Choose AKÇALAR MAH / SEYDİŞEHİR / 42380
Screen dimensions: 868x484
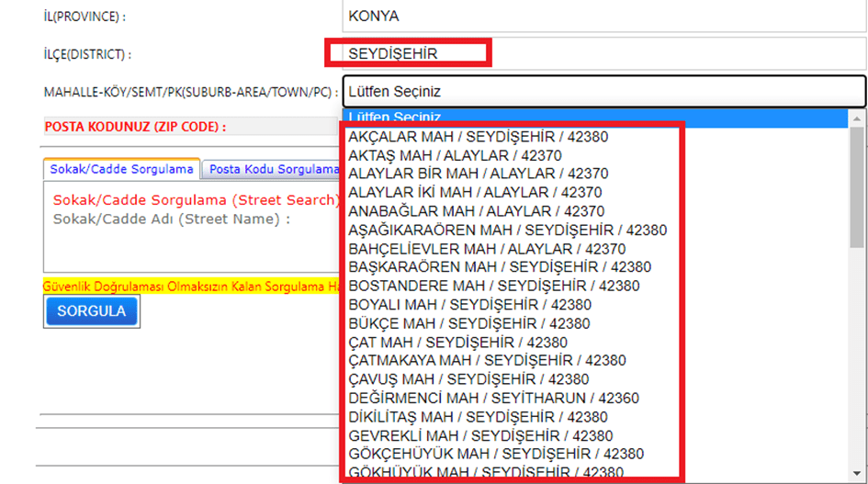pos(478,137)
